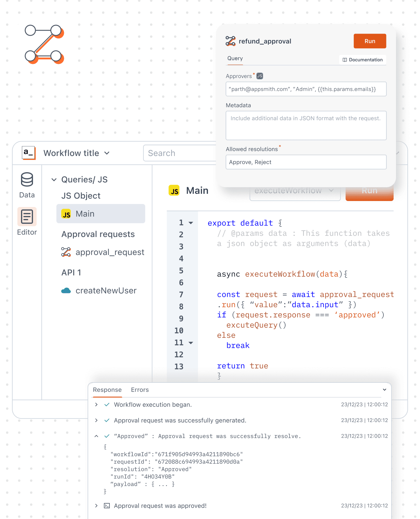This screenshot has height=519, width=420.
Task: Click the checkmark beside Approval request was successfully generated
Action: click(x=107, y=420)
